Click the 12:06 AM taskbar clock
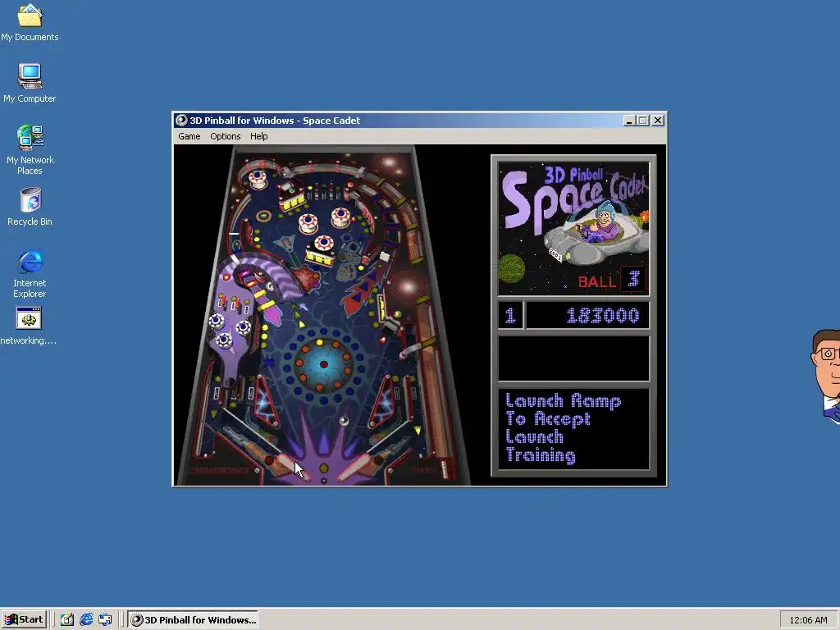 808,620
